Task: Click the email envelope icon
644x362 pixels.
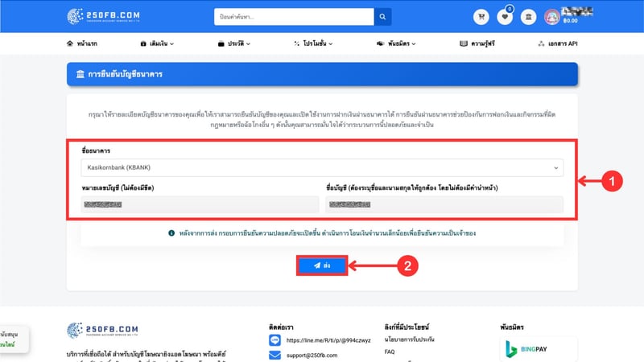Action: click(x=275, y=356)
